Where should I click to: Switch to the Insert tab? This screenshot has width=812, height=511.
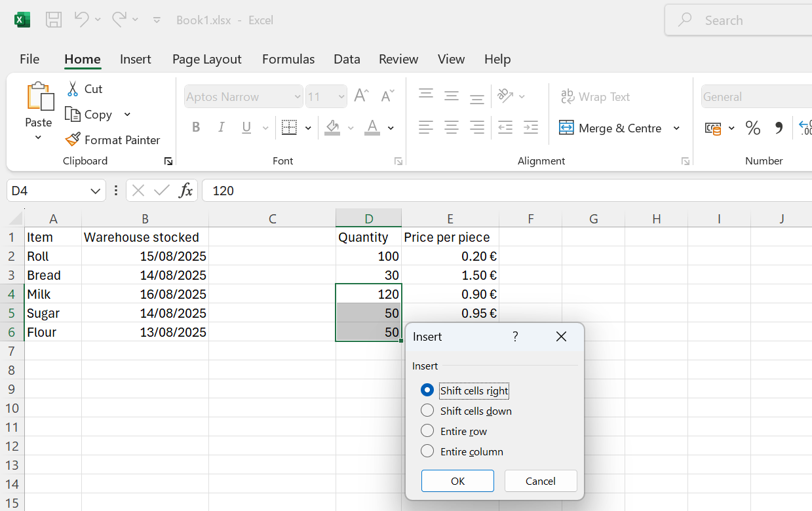(136, 59)
